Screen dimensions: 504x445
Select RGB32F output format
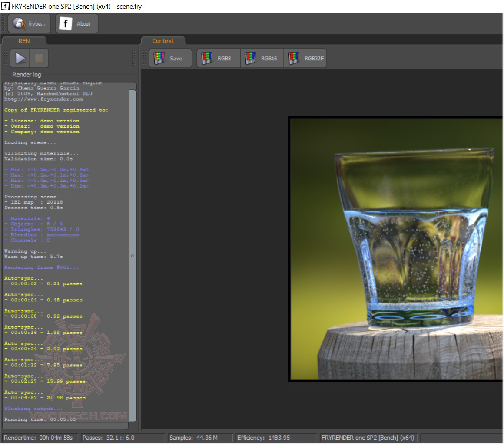click(x=305, y=59)
